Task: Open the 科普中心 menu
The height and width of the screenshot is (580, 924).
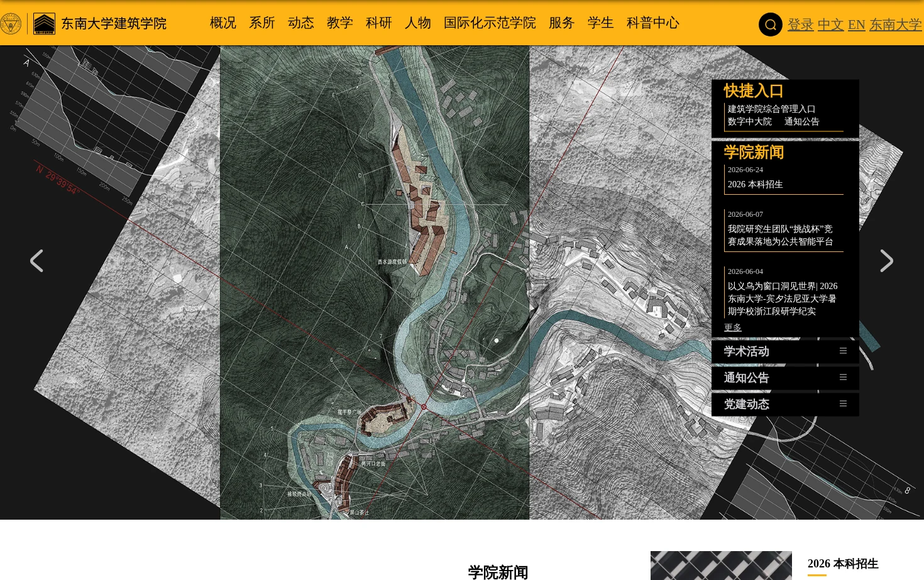Action: tap(653, 23)
